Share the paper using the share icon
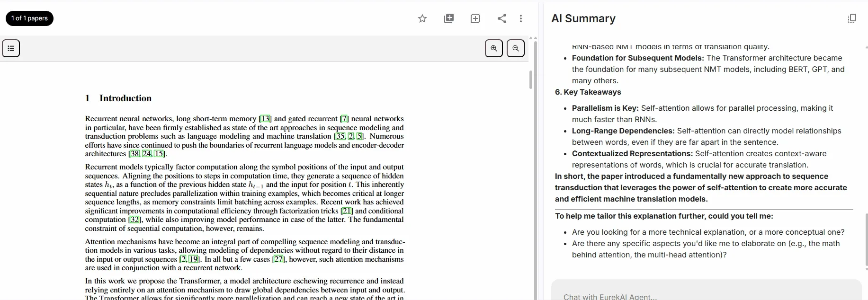Image resolution: width=868 pixels, height=300 pixels. pos(502,18)
